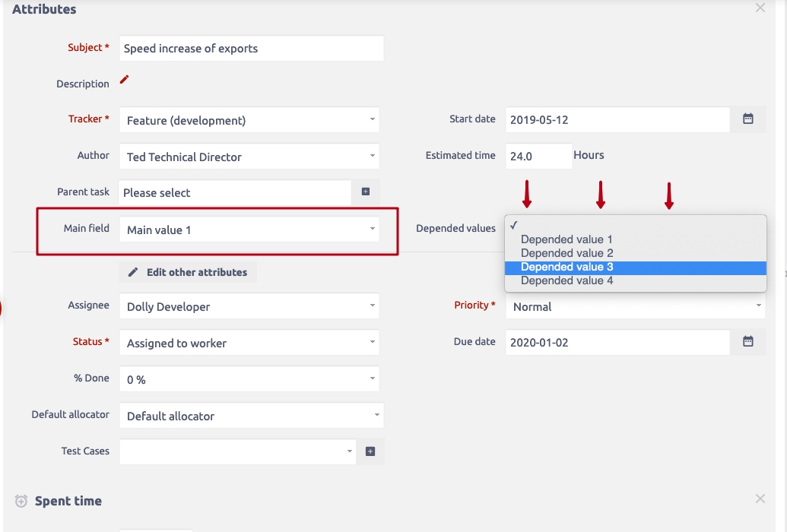Viewport: 787px width, 532px height.
Task: Open the Main field dropdown
Action: [x=249, y=230]
